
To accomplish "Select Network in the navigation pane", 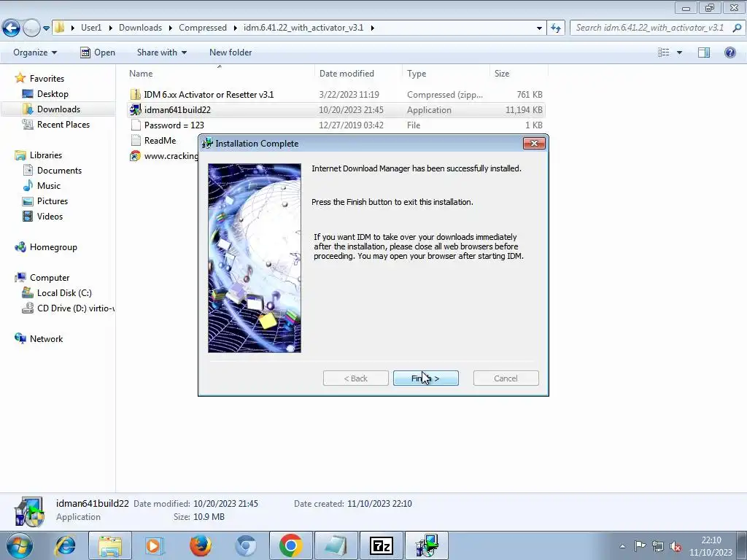I will coord(46,338).
